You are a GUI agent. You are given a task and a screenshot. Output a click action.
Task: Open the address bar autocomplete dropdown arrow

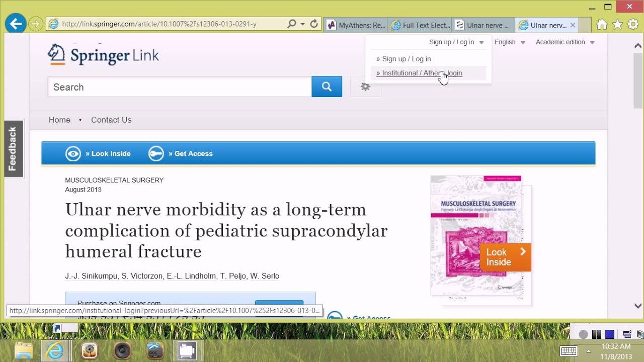pos(302,24)
